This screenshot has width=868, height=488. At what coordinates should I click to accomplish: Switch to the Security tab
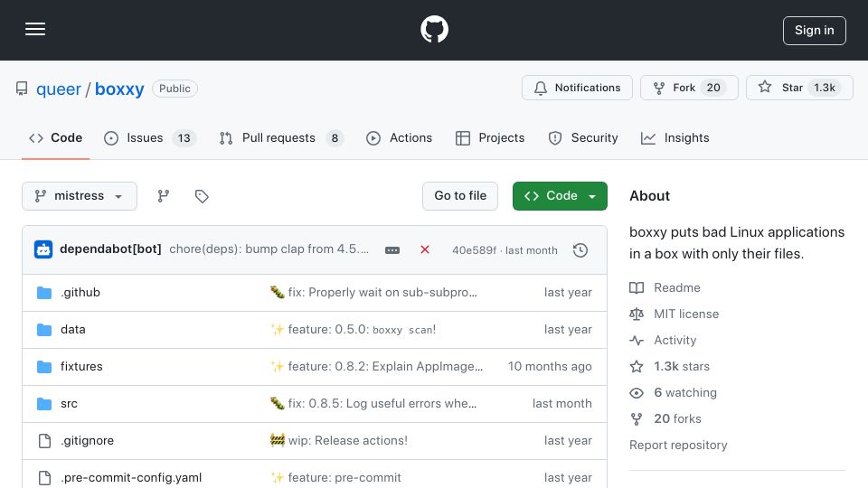pos(583,137)
